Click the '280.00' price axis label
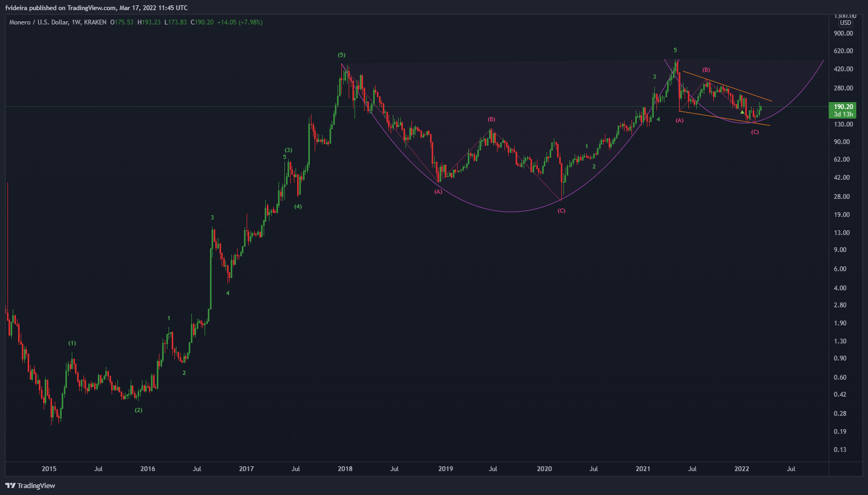 tap(844, 88)
